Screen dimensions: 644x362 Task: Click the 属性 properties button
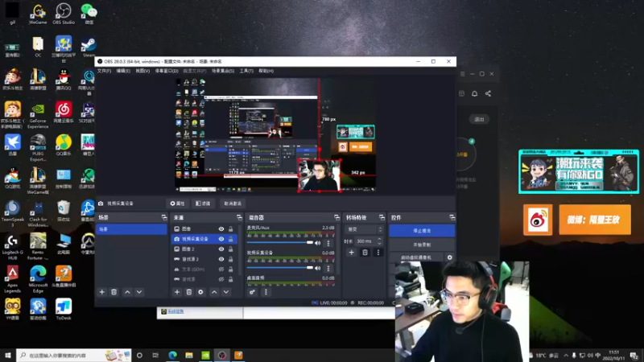[177, 204]
